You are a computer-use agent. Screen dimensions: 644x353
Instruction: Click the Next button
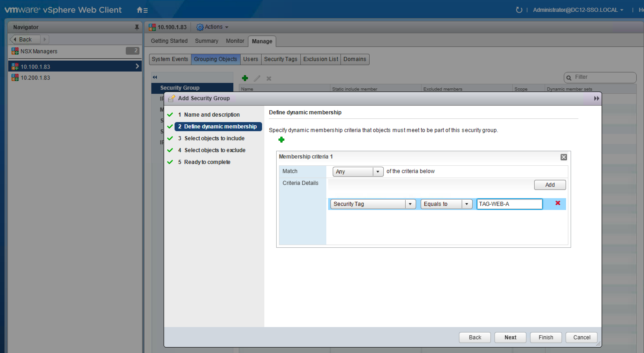point(510,337)
